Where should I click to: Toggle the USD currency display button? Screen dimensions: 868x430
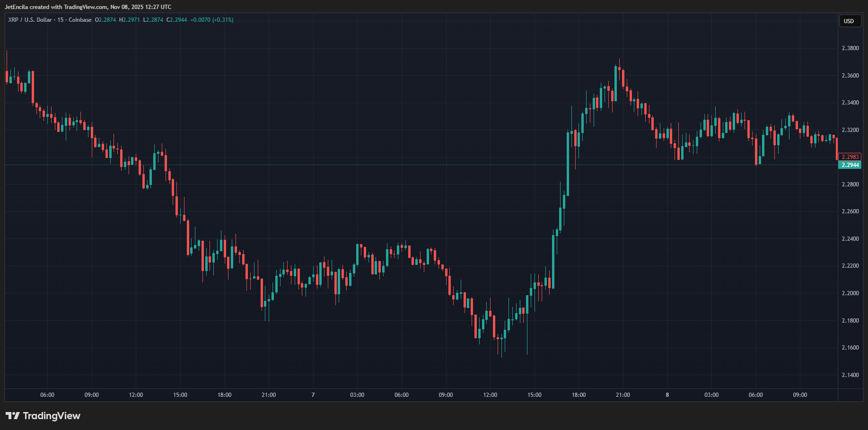point(850,21)
